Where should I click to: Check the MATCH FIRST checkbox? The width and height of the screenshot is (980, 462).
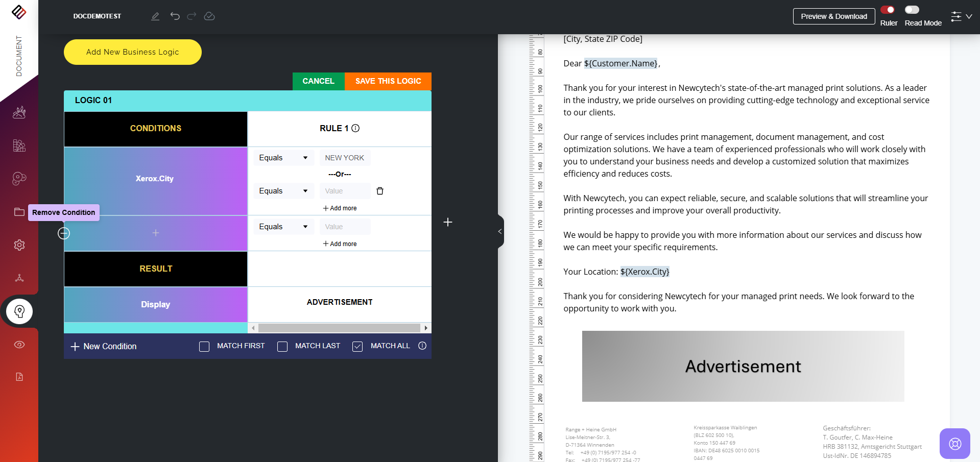[x=204, y=347]
